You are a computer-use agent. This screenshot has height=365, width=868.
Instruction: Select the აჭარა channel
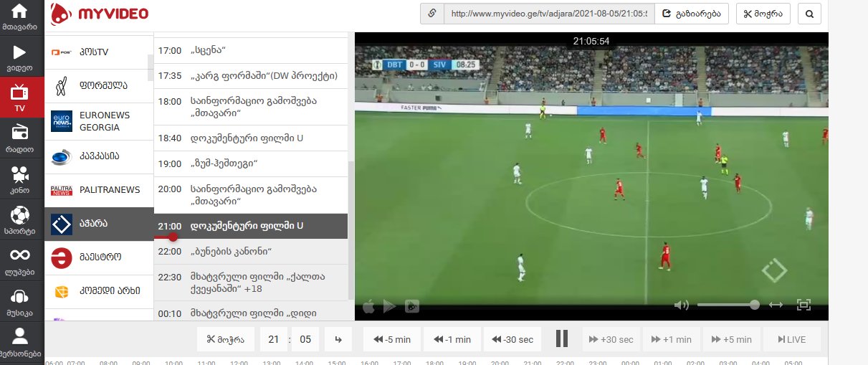99,224
